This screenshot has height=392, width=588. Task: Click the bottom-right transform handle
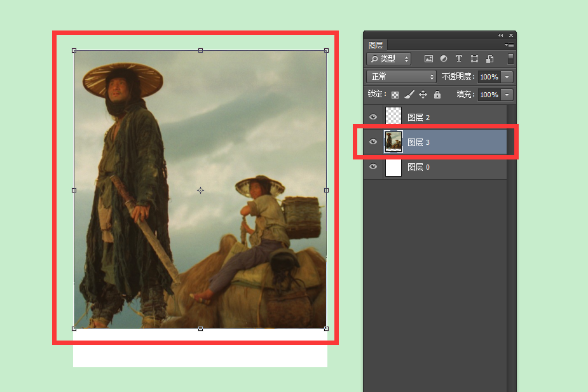(326, 328)
